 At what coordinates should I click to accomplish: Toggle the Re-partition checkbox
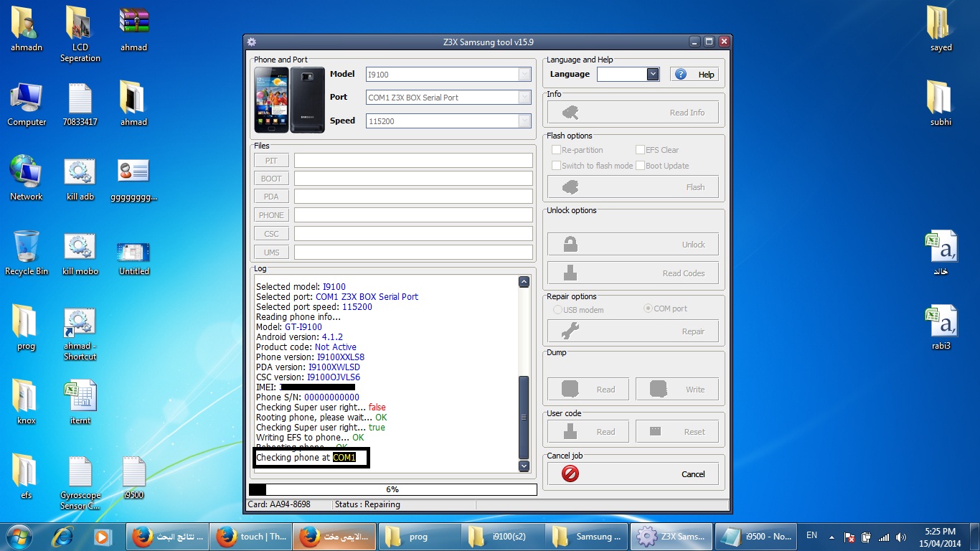click(x=556, y=150)
